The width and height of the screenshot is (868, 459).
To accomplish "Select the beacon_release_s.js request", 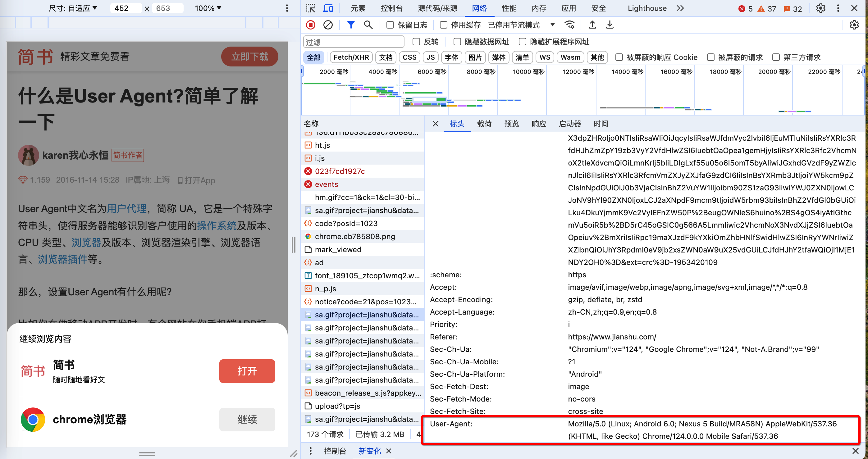I will 362,393.
